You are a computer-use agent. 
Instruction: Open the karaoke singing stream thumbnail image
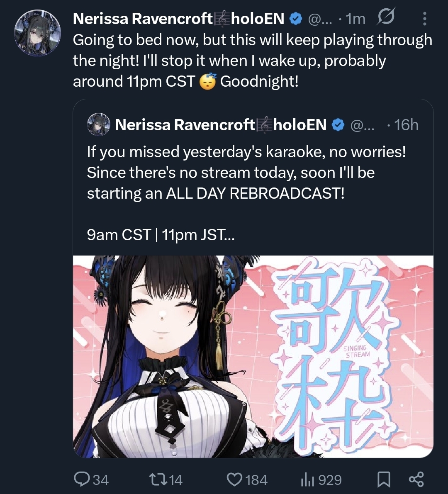253,356
